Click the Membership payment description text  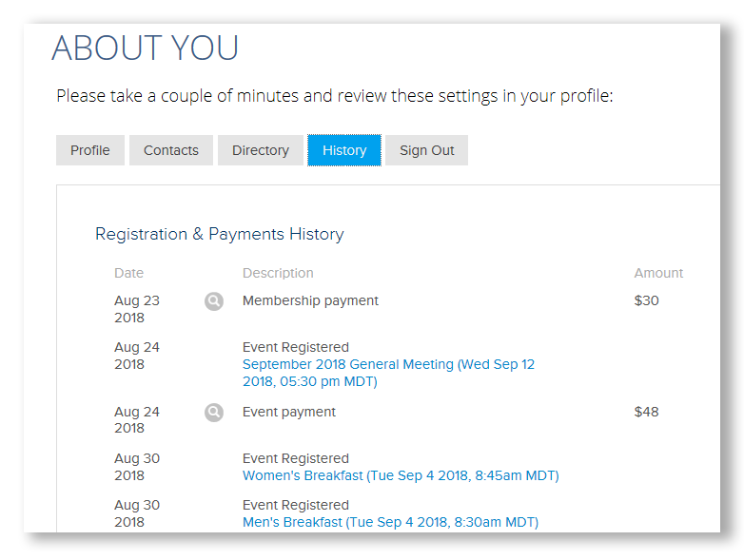click(310, 300)
